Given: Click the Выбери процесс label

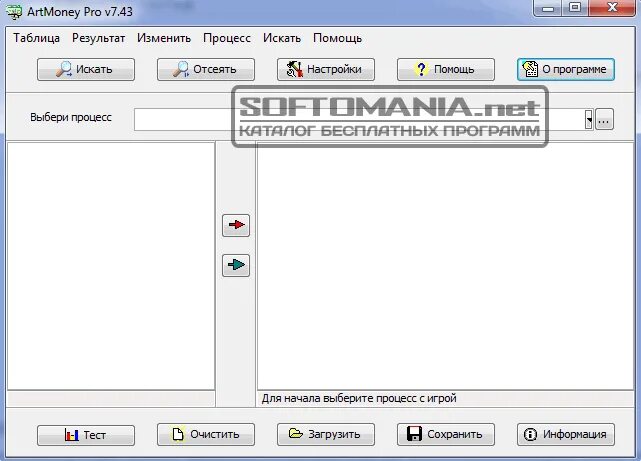Looking at the screenshot, I should tap(71, 118).
